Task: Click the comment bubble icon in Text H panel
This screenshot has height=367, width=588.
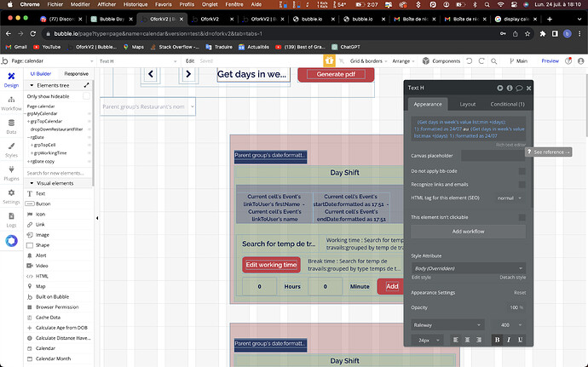Action: (x=519, y=88)
